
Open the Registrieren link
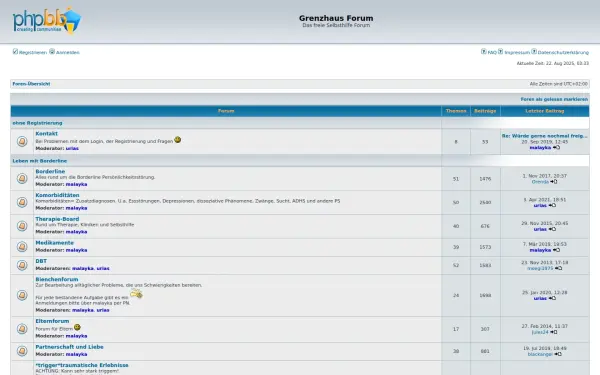coord(33,52)
